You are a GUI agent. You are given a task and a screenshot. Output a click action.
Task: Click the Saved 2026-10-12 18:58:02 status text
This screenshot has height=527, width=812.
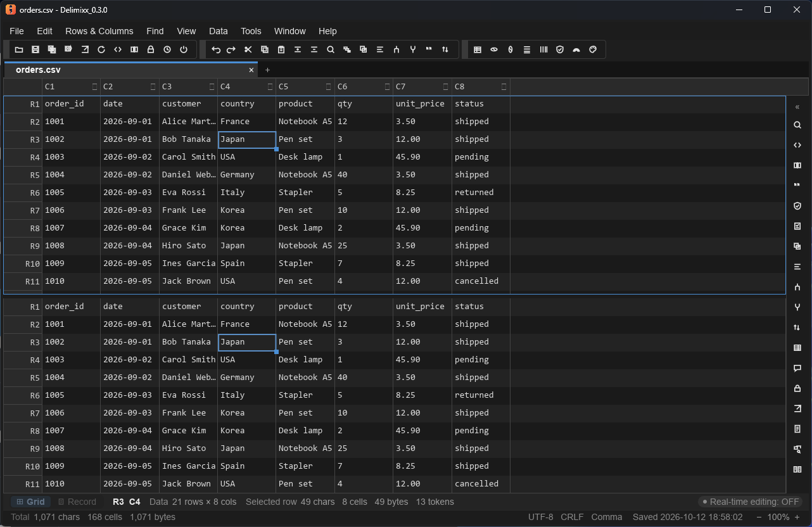click(x=687, y=517)
